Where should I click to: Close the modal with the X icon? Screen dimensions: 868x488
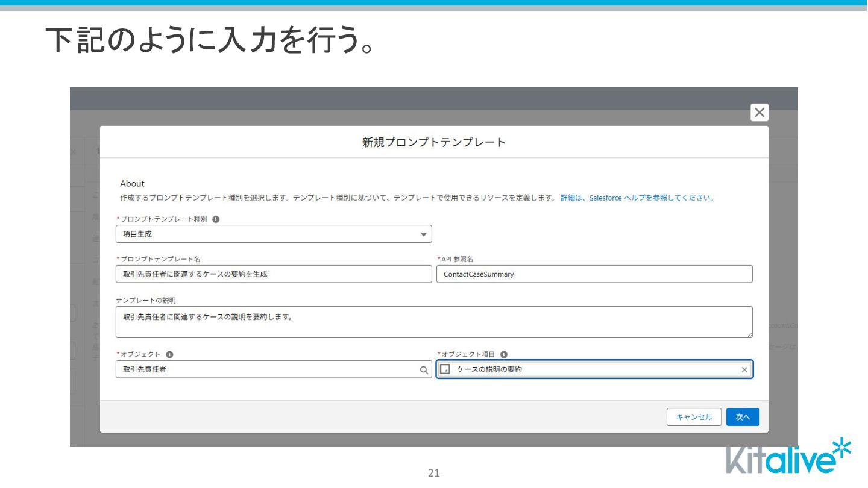tap(759, 112)
